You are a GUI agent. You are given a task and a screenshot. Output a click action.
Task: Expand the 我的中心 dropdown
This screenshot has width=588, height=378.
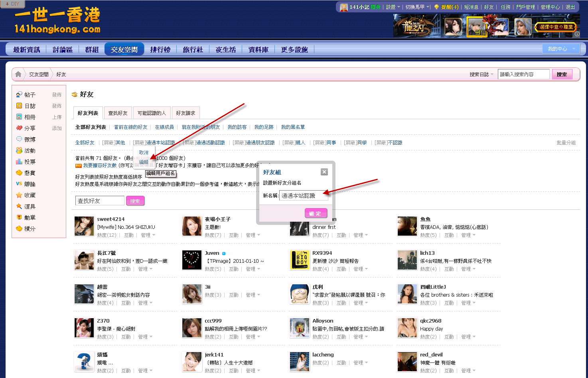pyautogui.click(x=561, y=49)
